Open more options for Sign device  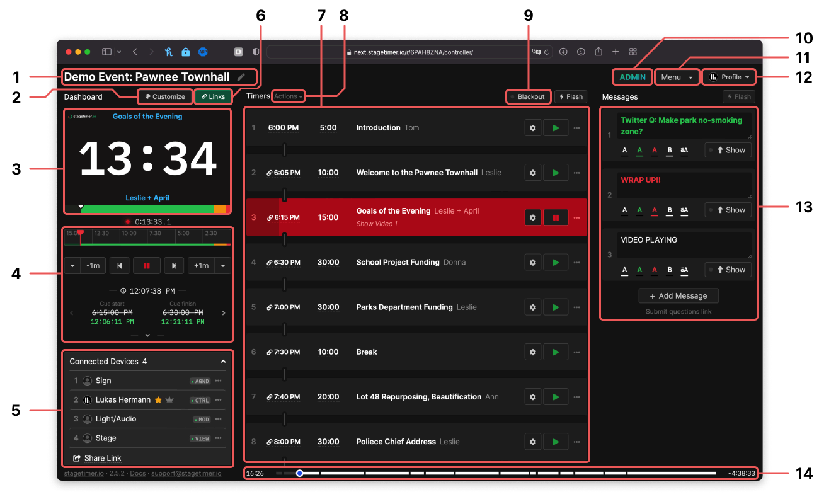coord(218,381)
